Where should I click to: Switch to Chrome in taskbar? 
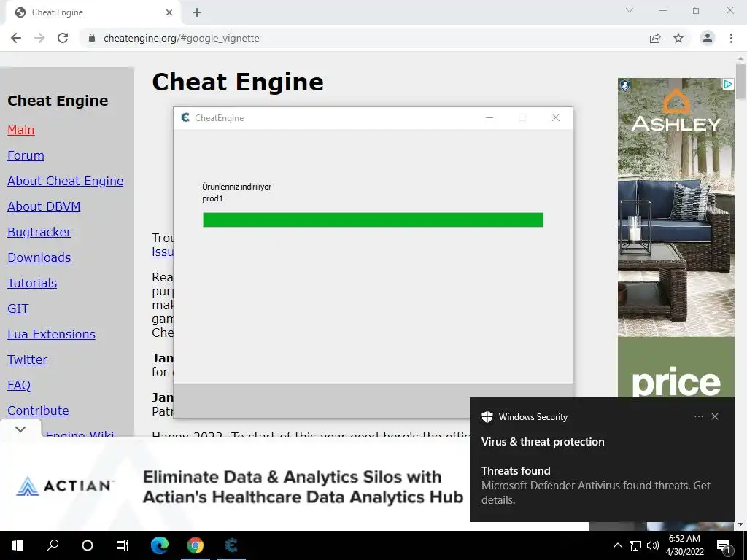[x=195, y=545]
